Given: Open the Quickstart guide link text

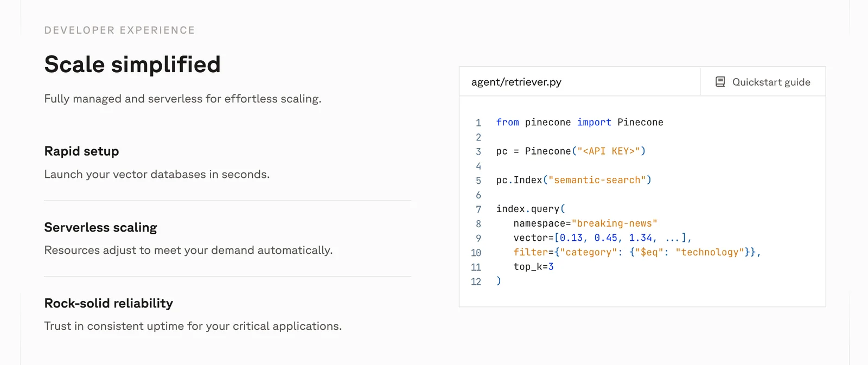Looking at the screenshot, I should pos(771,82).
